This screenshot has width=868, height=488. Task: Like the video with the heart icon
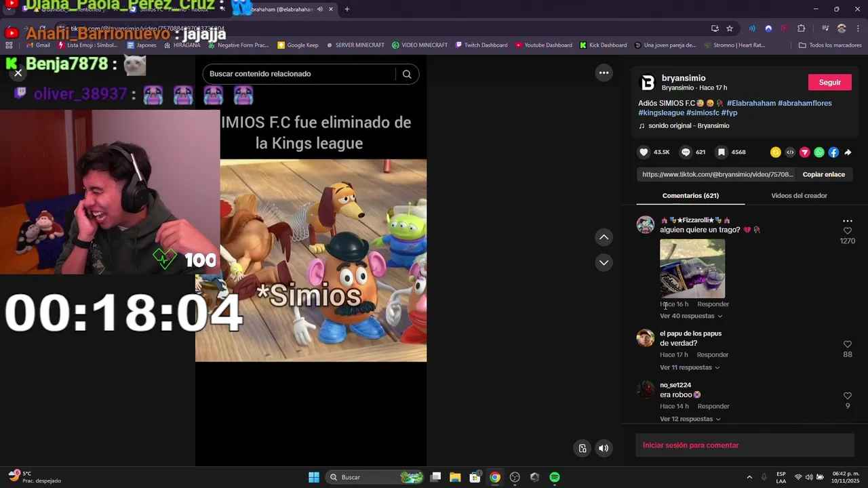pyautogui.click(x=644, y=152)
